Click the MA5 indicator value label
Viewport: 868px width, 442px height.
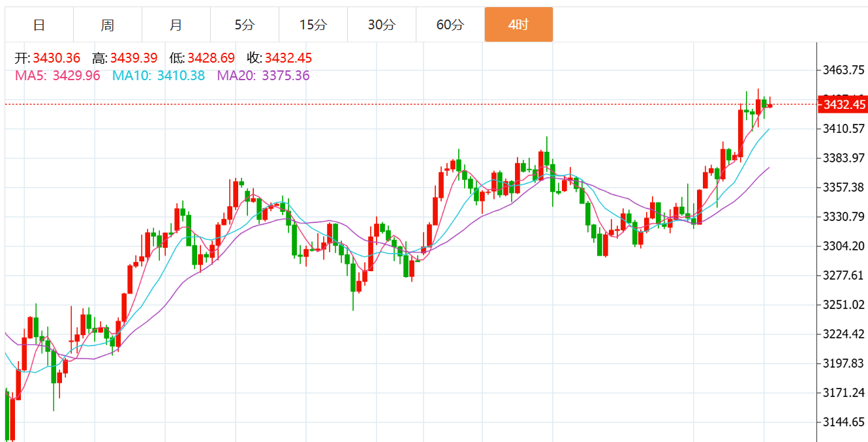pyautogui.click(x=57, y=76)
